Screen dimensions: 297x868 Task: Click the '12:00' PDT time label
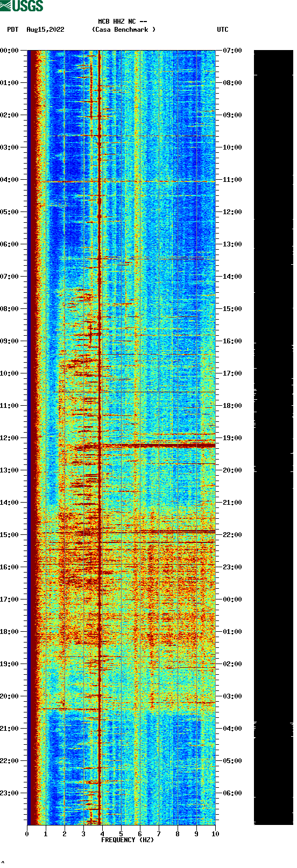[x=9, y=438]
